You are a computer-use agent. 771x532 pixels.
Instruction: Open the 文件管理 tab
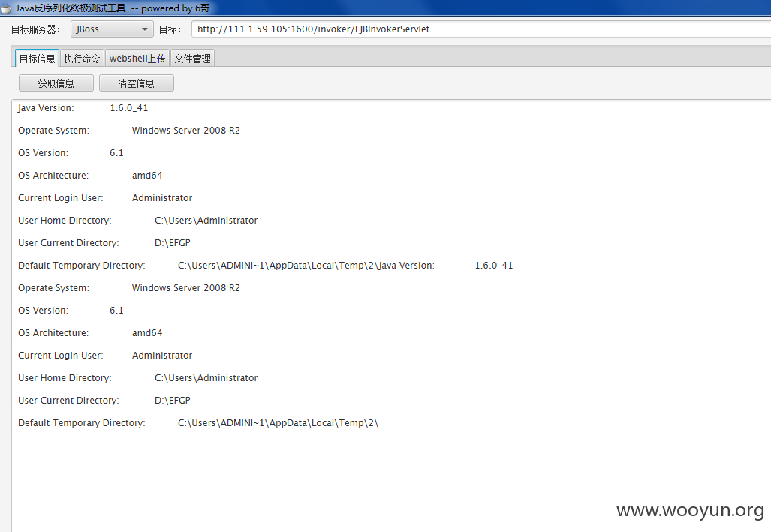[192, 59]
